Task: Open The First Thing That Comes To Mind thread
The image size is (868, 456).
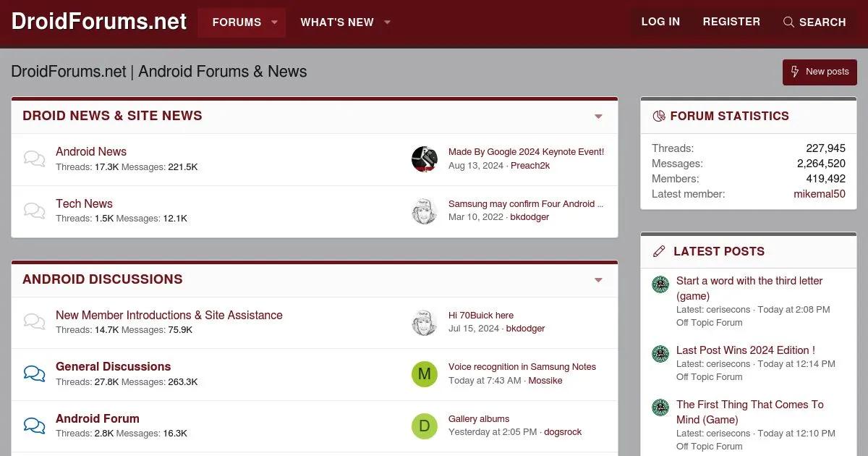Action: pyautogui.click(x=750, y=412)
